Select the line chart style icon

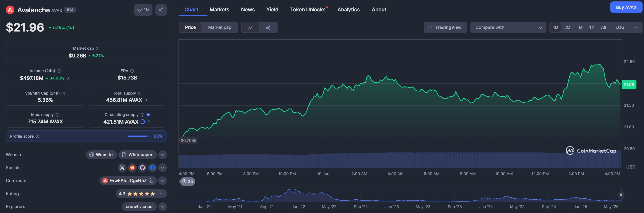250,28
